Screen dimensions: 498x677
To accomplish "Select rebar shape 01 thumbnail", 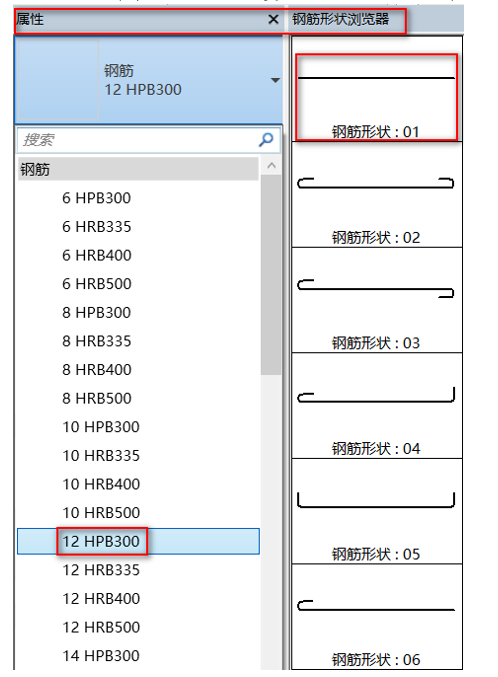I will (x=376, y=89).
